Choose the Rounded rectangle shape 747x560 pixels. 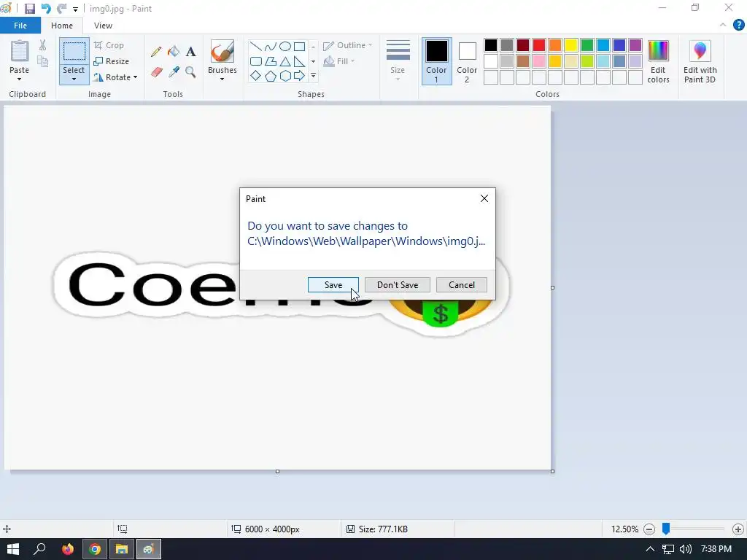(256, 61)
